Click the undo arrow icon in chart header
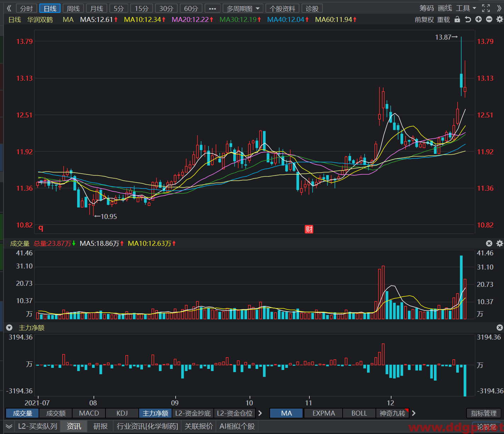Image resolution: width=504 pixels, height=434 pixels. point(468,19)
